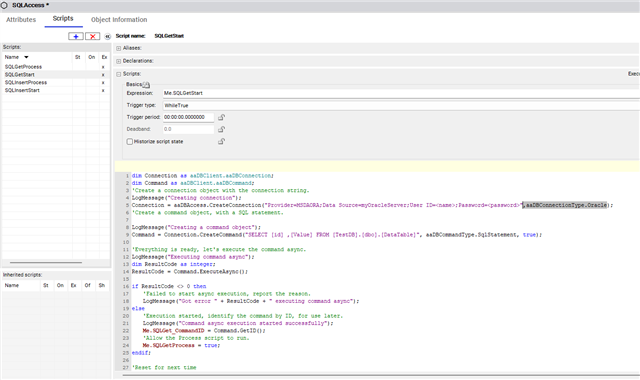Expand the Declarations section
Viewport: 640px width, 380px height.
point(118,61)
